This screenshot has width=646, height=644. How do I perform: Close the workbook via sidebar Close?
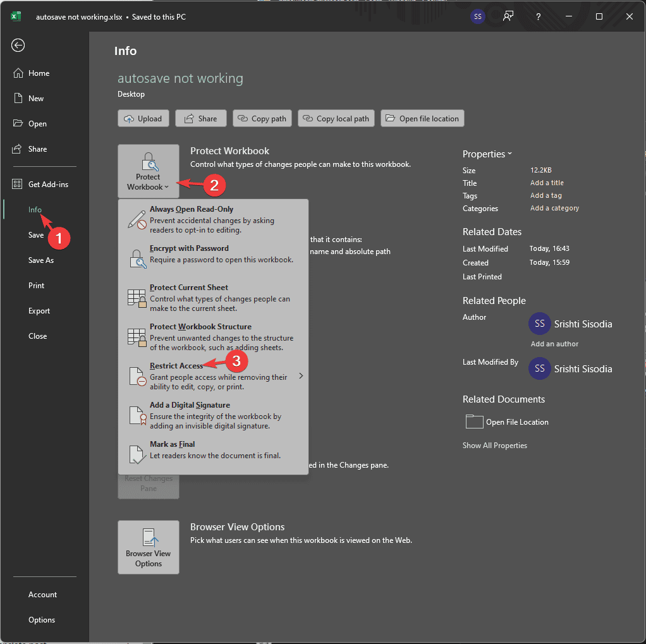37,336
